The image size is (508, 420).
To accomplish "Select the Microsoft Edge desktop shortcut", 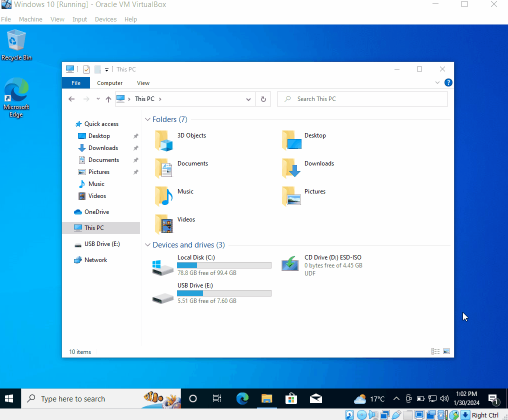I will pos(16,97).
